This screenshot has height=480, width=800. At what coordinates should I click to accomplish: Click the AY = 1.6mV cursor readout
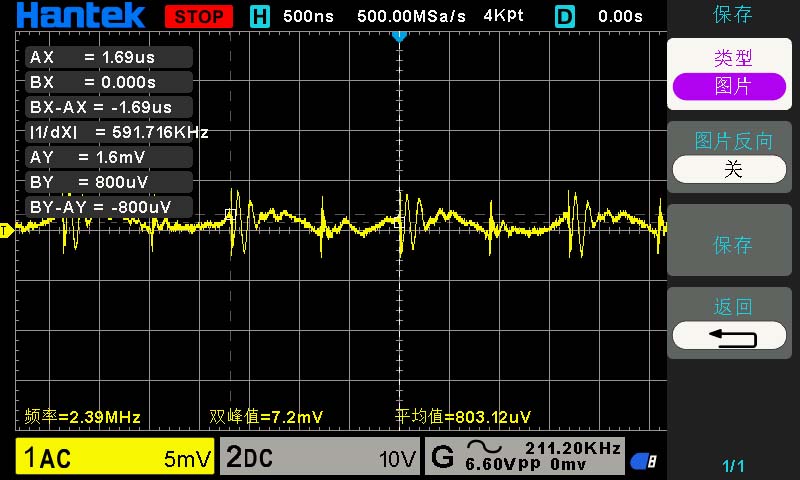[x=109, y=157]
